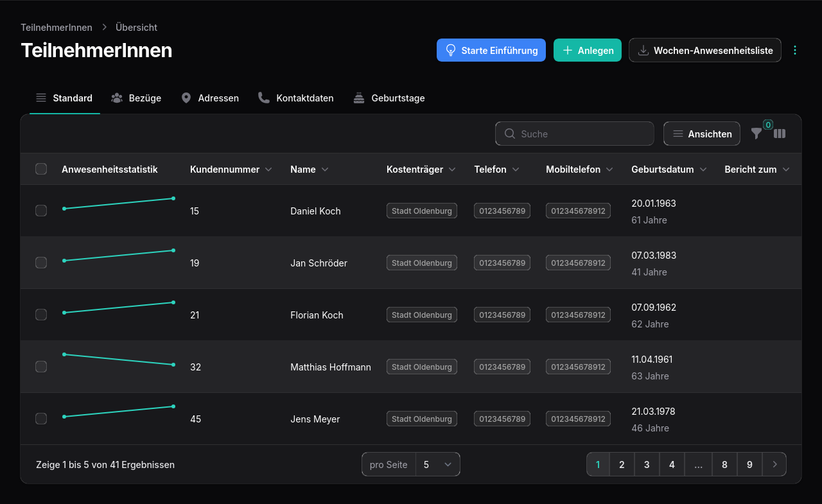Click phone 0123456789 in Jens Meyer row
This screenshot has width=822, height=504.
[502, 419]
